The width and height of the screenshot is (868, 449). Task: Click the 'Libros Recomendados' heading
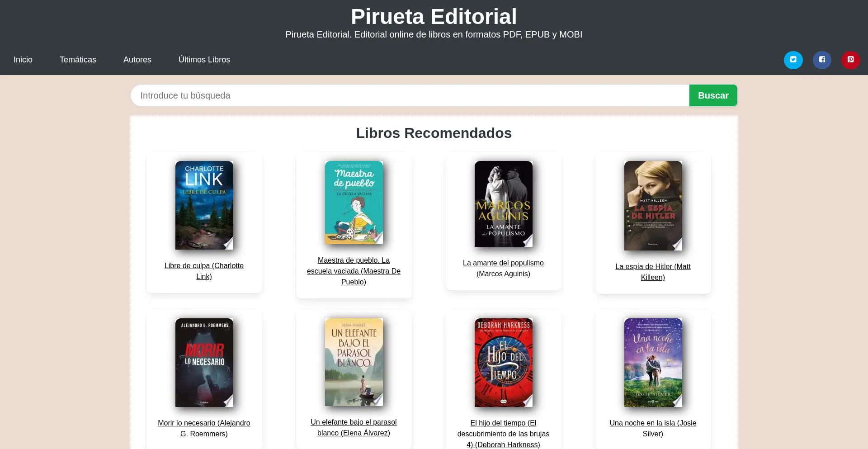pyautogui.click(x=434, y=133)
